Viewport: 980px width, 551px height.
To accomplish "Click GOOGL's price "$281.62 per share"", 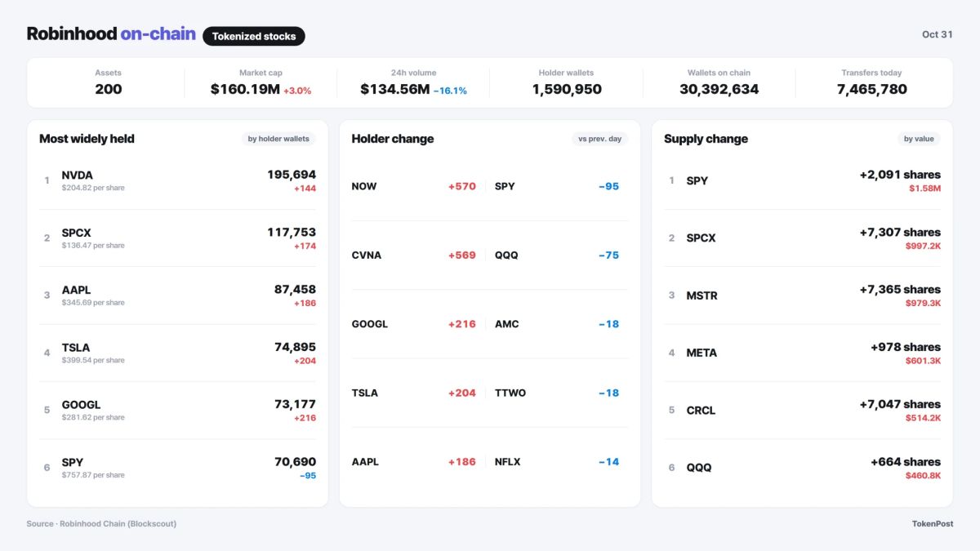I will 93,418.
